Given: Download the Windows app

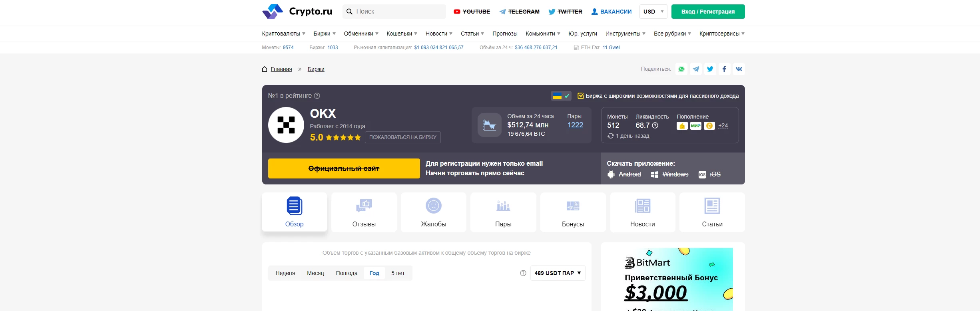Looking at the screenshot, I should 669,174.
